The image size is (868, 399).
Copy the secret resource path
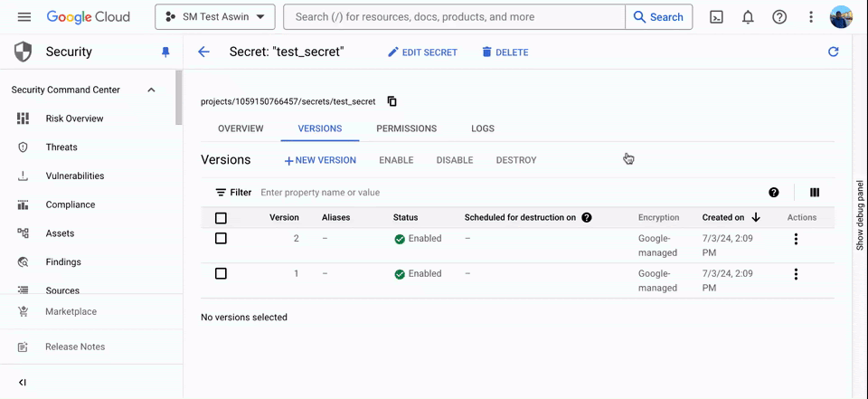coord(392,101)
